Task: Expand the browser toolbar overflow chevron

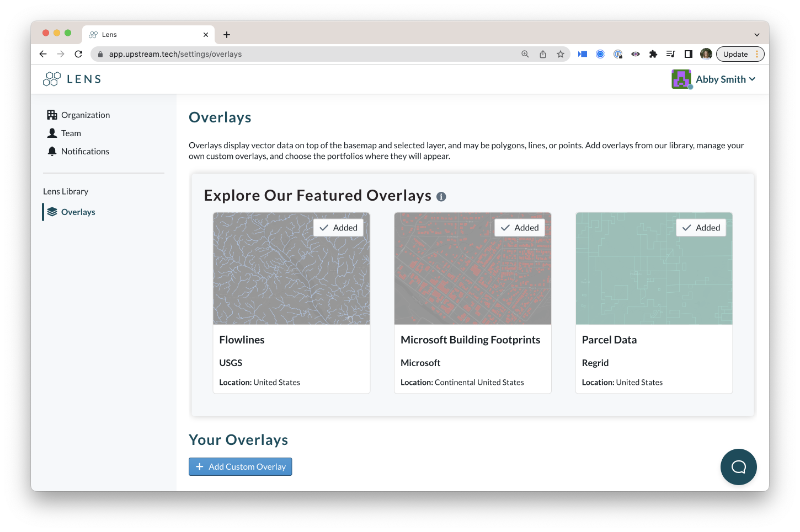Action: pyautogui.click(x=756, y=34)
